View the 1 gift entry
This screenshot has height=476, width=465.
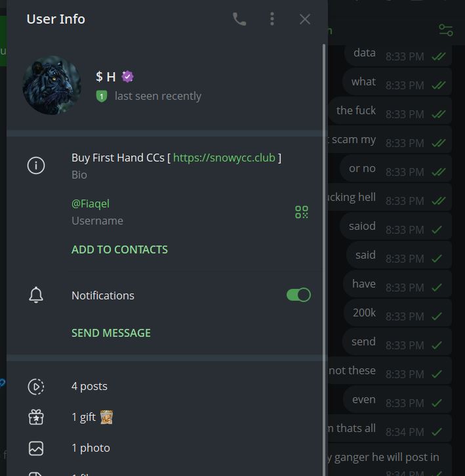click(x=84, y=417)
